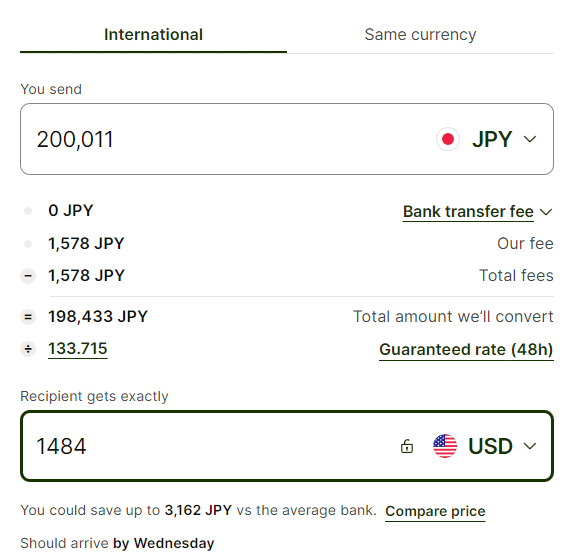Click the equals icon beside 198,433 JPY
The width and height of the screenshot is (563, 557).
pyautogui.click(x=28, y=317)
